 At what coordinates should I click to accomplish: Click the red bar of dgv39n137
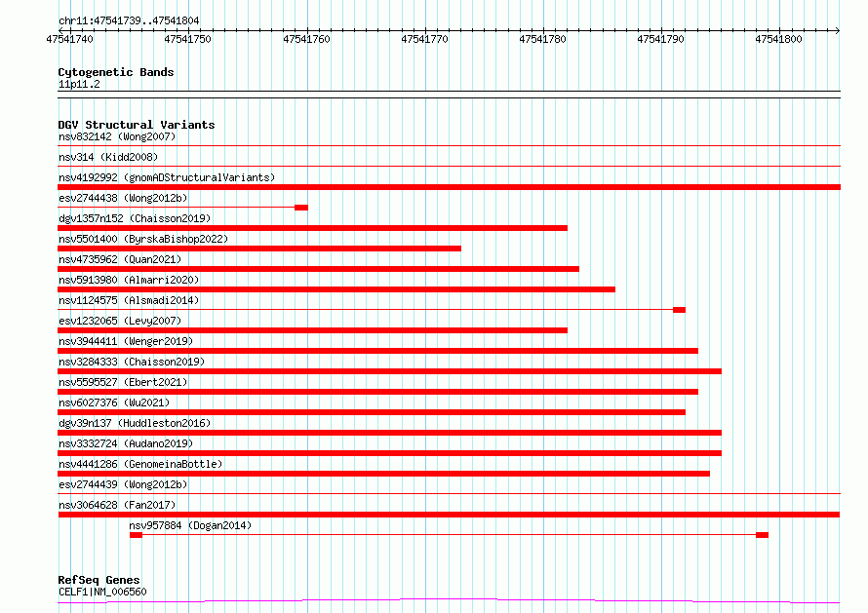389,433
